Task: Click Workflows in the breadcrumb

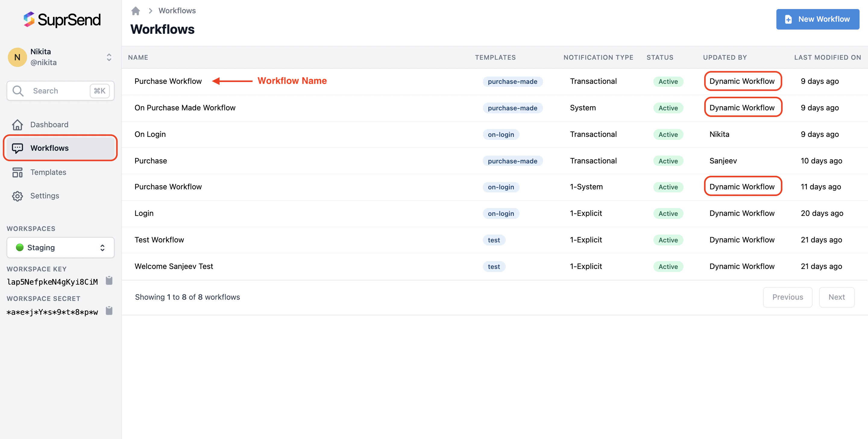Action: click(177, 11)
